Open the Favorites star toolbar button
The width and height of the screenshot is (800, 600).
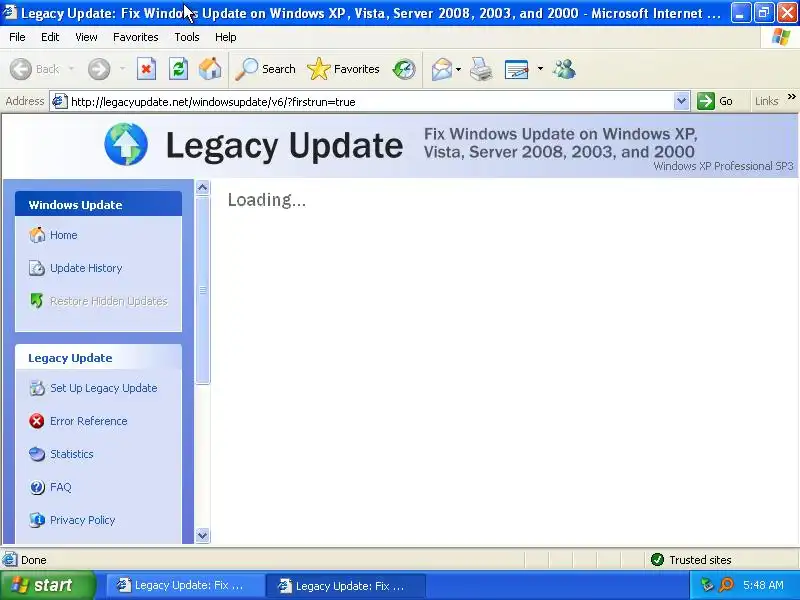[343, 69]
